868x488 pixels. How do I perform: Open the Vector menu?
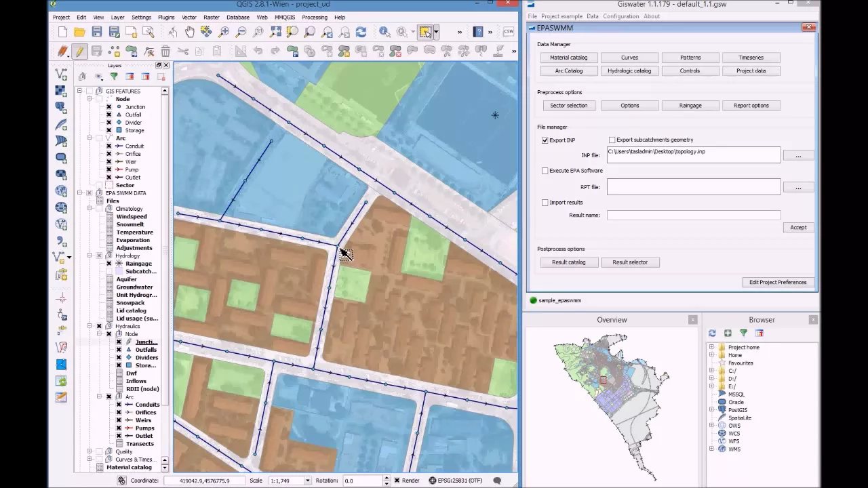189,17
